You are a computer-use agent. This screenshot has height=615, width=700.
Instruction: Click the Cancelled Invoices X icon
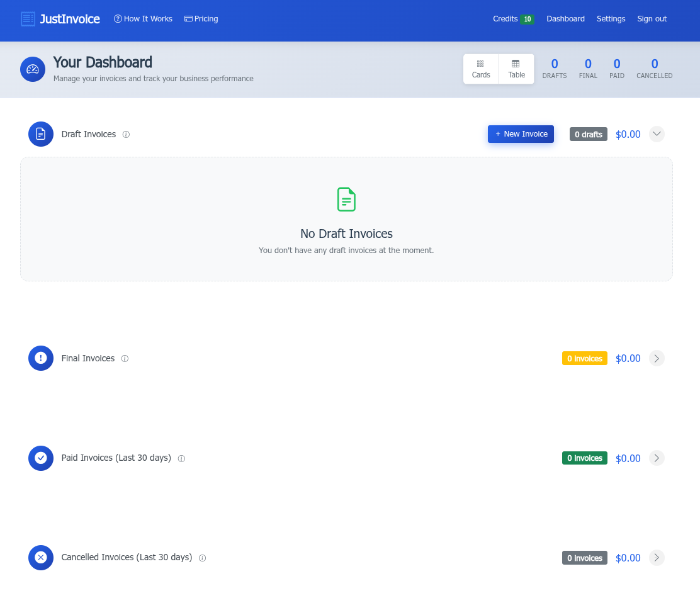pyautogui.click(x=41, y=558)
